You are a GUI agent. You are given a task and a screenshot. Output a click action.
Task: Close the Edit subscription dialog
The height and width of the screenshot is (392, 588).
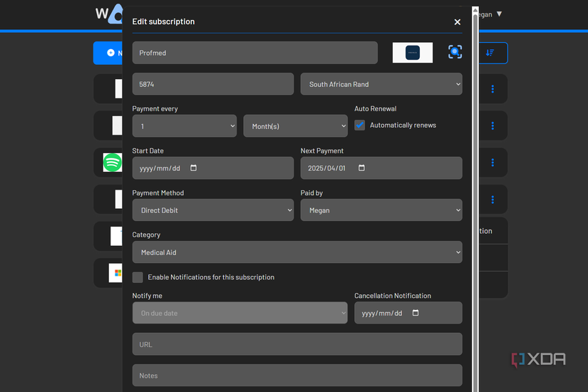pos(458,22)
